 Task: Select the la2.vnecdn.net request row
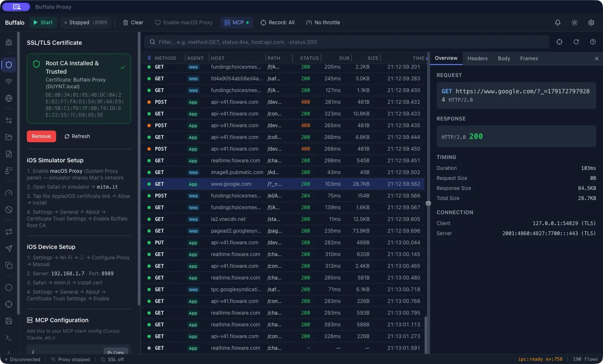(x=283, y=219)
